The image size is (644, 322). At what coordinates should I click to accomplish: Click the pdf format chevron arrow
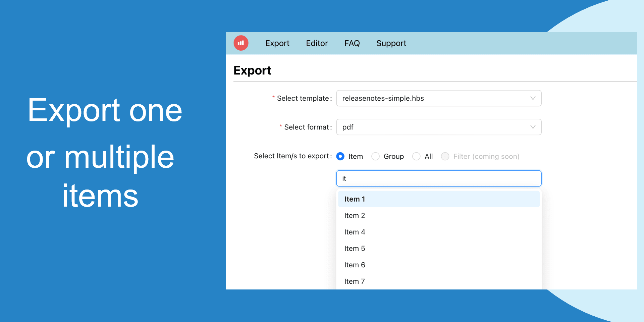pyautogui.click(x=533, y=127)
